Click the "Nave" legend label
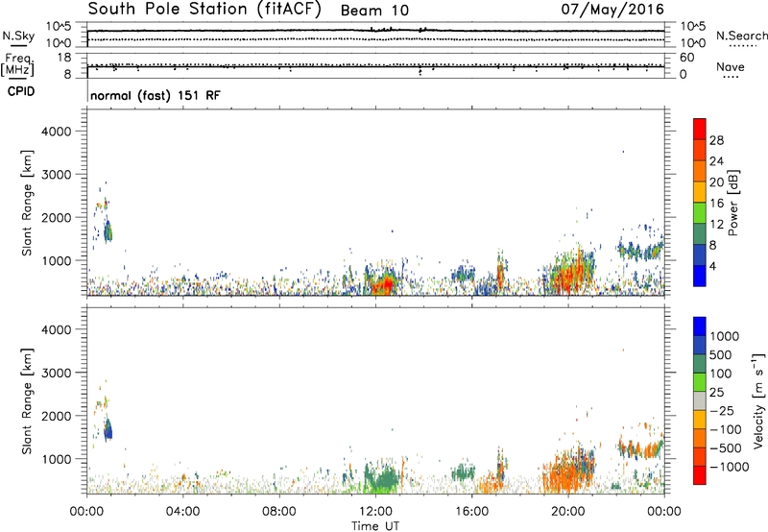Image resolution: width=768 pixels, height=532 pixels. (730, 66)
